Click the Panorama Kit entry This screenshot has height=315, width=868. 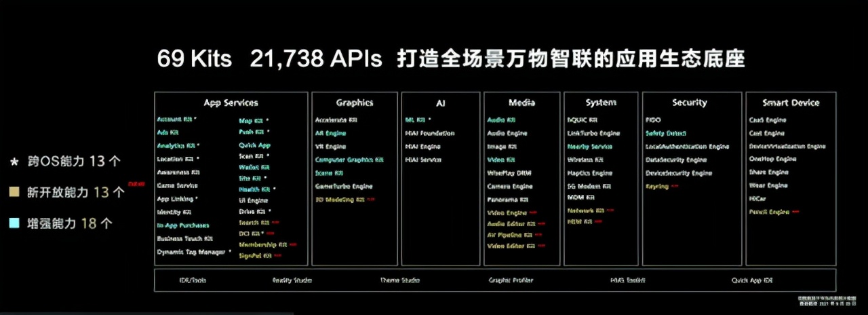point(507,200)
